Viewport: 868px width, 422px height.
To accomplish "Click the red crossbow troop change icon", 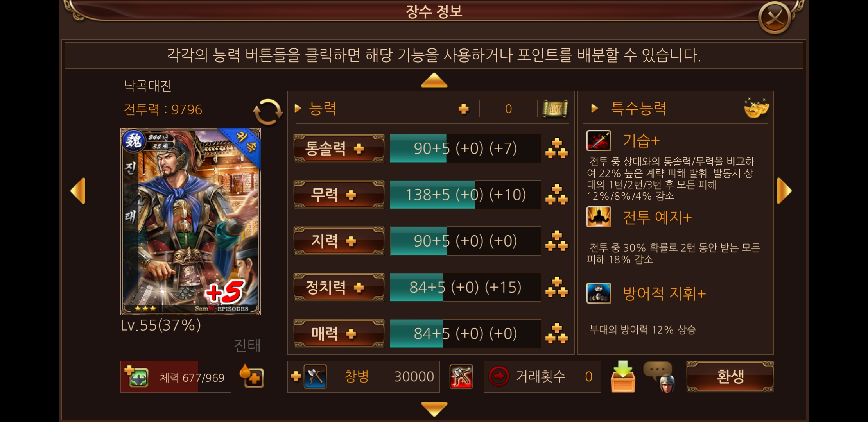I will tap(461, 377).
